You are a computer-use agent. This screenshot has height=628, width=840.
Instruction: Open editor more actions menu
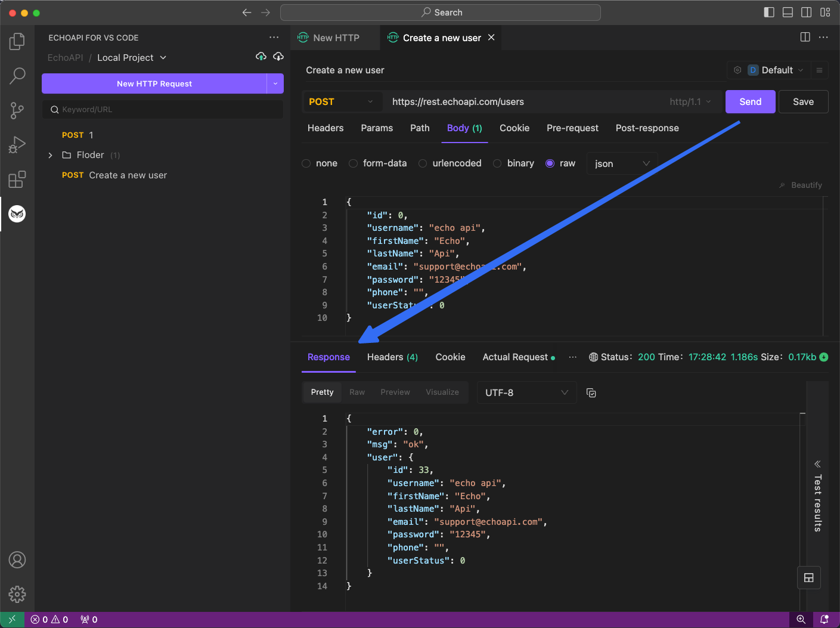823,37
